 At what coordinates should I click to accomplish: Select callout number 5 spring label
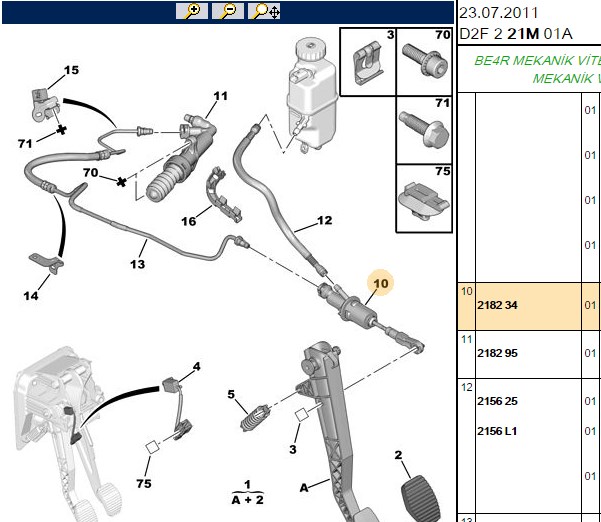click(231, 394)
